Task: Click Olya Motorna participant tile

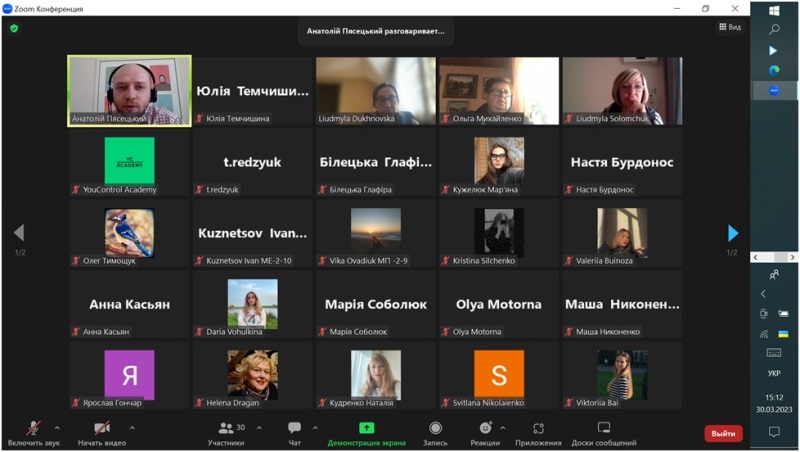Action: 499,304
